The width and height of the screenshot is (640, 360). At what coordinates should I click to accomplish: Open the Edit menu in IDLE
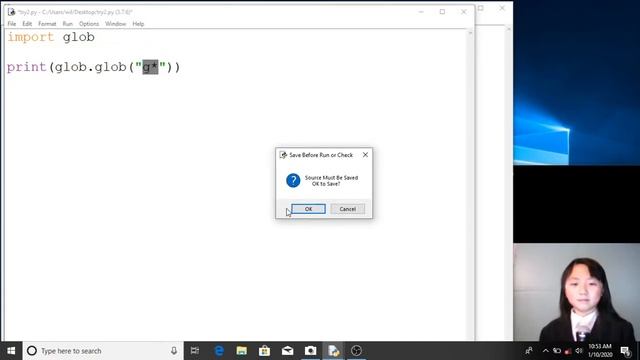pos(27,24)
